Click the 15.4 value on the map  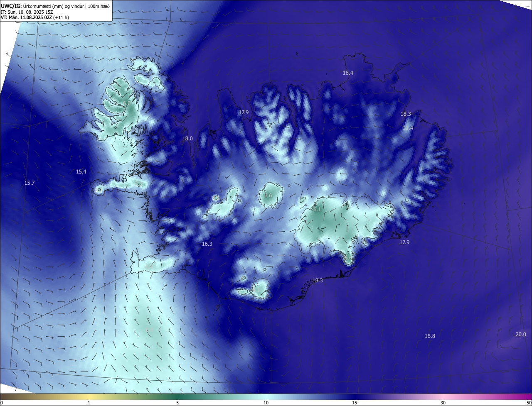[x=81, y=171]
